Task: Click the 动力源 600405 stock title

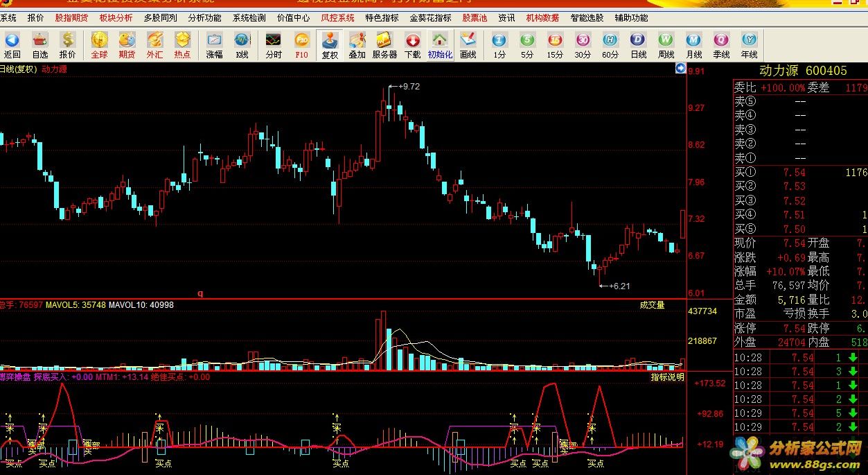Action: pyautogui.click(x=803, y=70)
